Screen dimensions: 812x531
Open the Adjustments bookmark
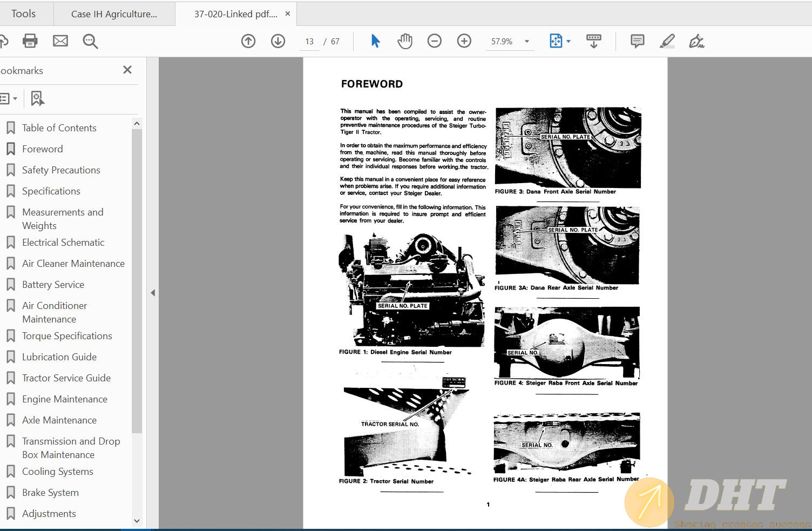coord(49,514)
